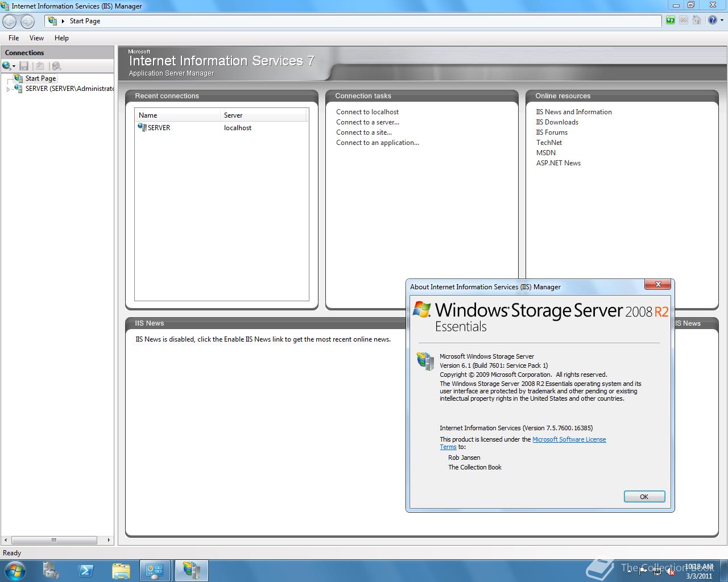The width and height of the screenshot is (728, 582).
Task: Click Connect to a site...
Action: pos(364,132)
